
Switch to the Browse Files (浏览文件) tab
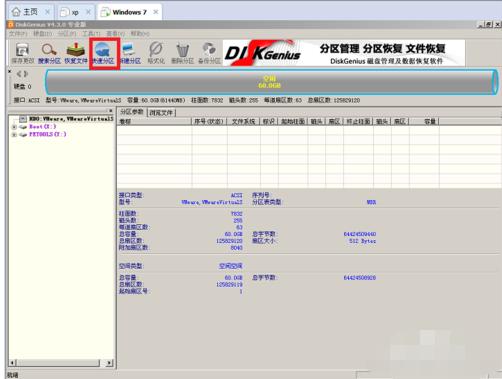click(x=161, y=113)
